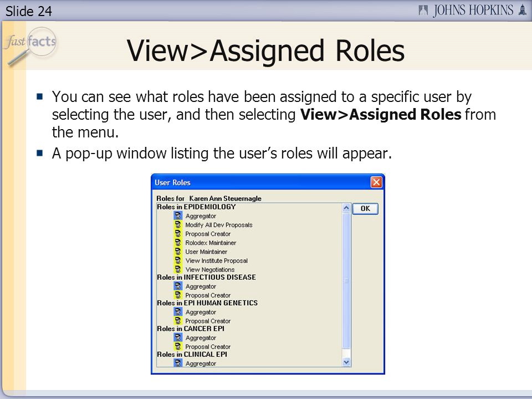Image resolution: width=532 pixels, height=399 pixels.
Task: Select the Roles in CANCER EPI header
Action: tap(190, 329)
